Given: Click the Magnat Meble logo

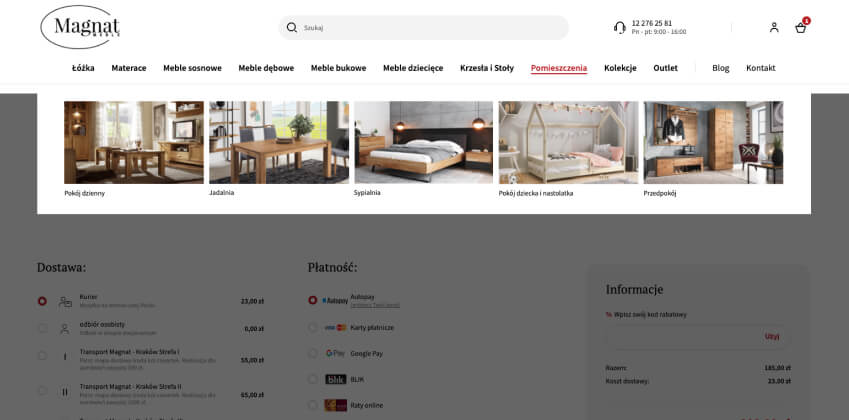Looking at the screenshot, I should click(80, 27).
